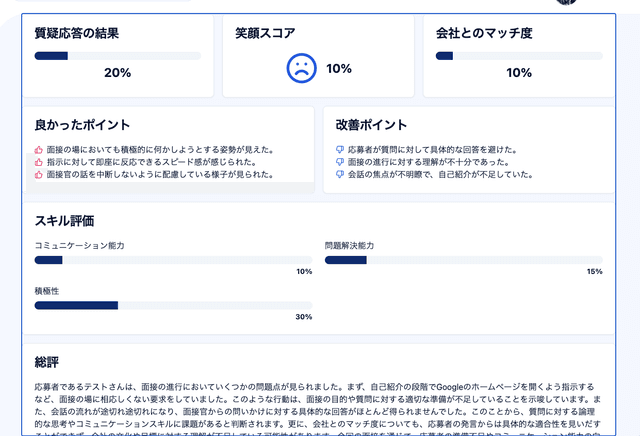Click thumbs-down icon beside 会話の焦点 point
This screenshot has height=436, width=640.
[340, 175]
